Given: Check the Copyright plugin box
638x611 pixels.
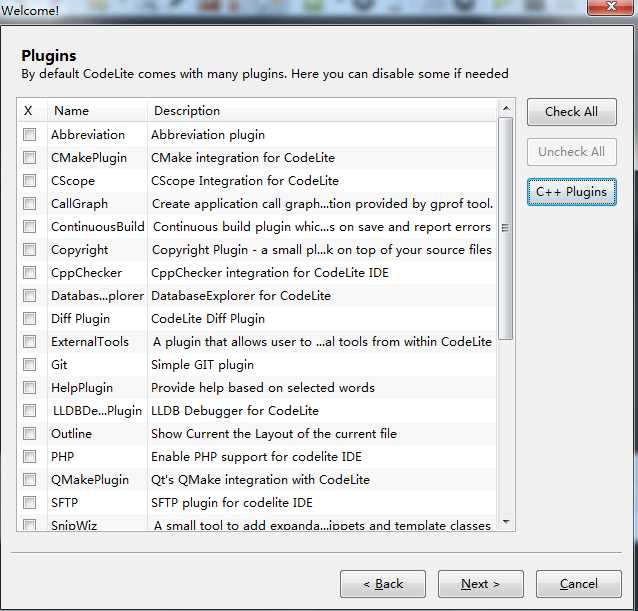Looking at the screenshot, I should pyautogui.click(x=29, y=249).
